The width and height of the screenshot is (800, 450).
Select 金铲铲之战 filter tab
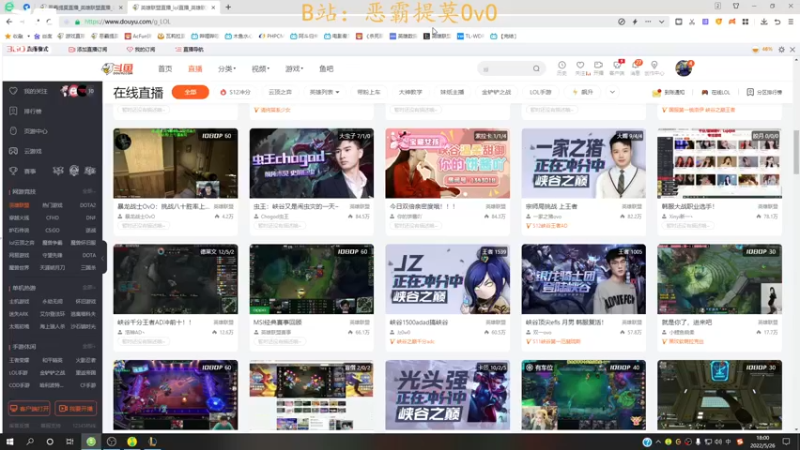[x=496, y=92]
